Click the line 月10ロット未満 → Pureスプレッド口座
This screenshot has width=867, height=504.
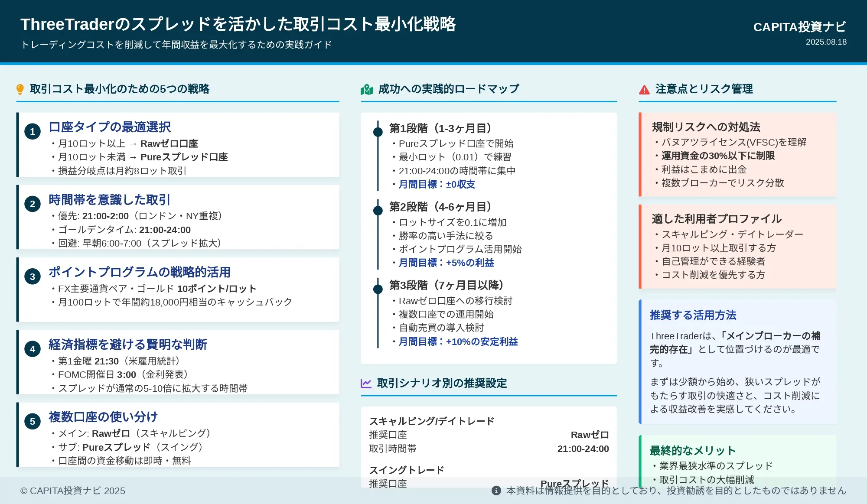coord(140,157)
